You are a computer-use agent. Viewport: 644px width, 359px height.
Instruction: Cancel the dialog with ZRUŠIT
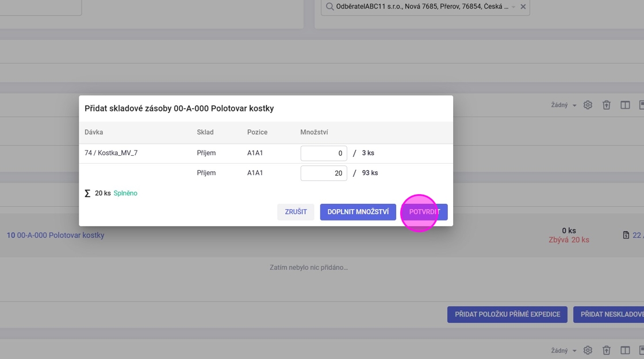click(296, 212)
